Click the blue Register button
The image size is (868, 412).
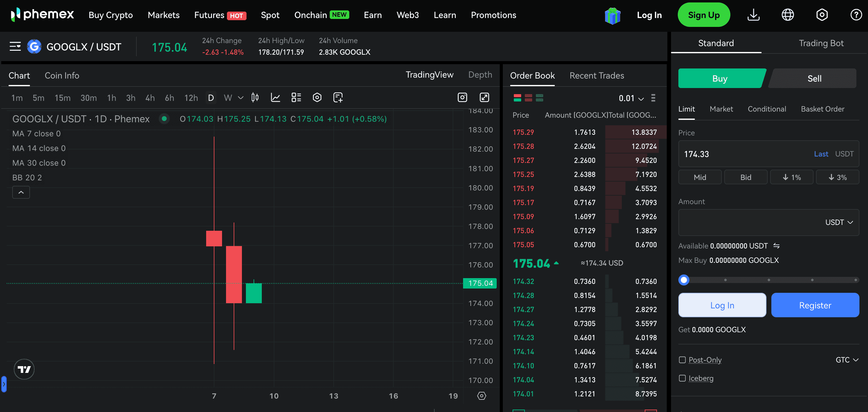pos(815,305)
